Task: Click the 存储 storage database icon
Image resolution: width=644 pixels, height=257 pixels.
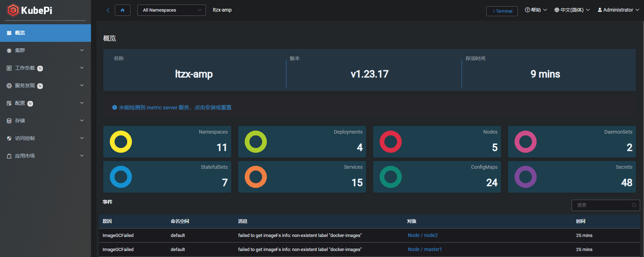Action: (x=9, y=121)
